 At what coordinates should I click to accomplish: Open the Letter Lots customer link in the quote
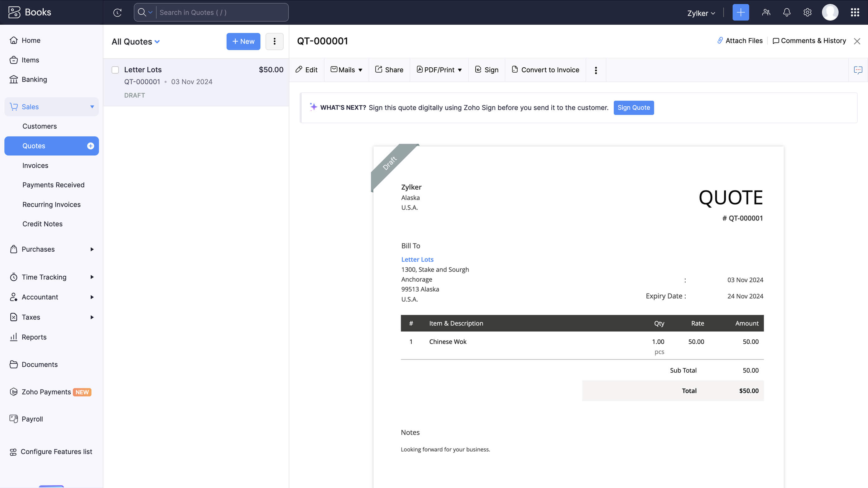[417, 259]
